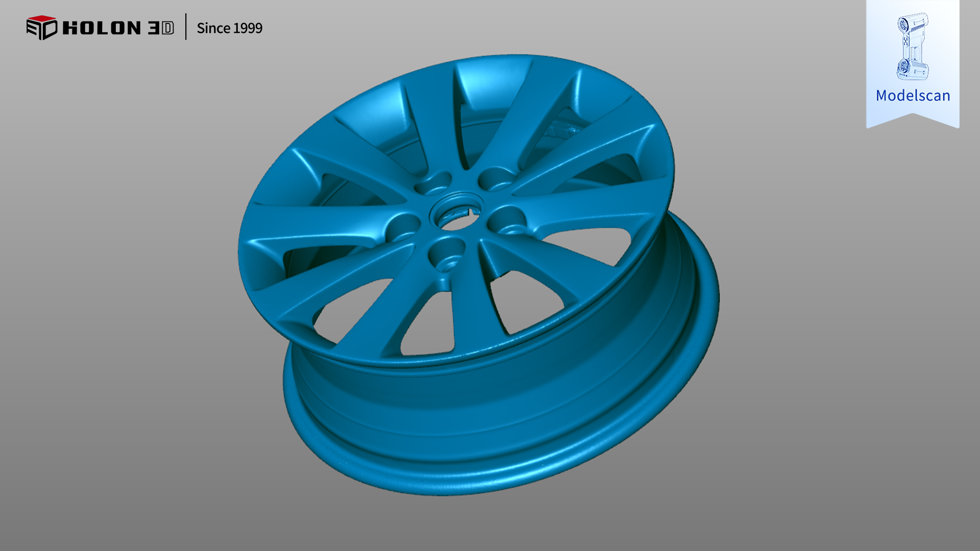Click the HOLON 3D brand name text
This screenshot has width=980, height=551.
(x=118, y=28)
